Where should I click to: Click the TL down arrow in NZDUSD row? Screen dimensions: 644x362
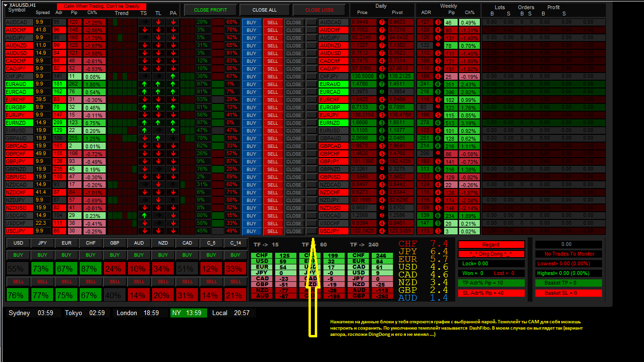pyautogui.click(x=158, y=208)
